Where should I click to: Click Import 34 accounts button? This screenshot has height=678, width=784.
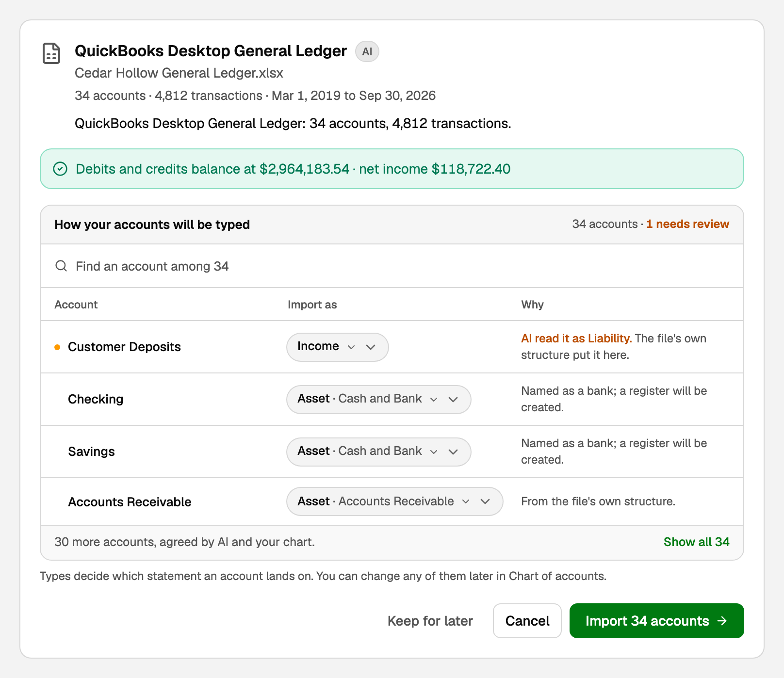(x=656, y=621)
